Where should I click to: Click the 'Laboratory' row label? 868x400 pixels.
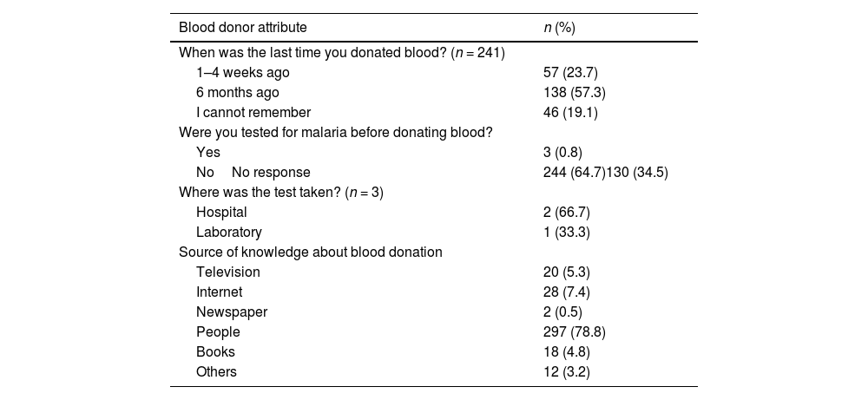pos(228,233)
